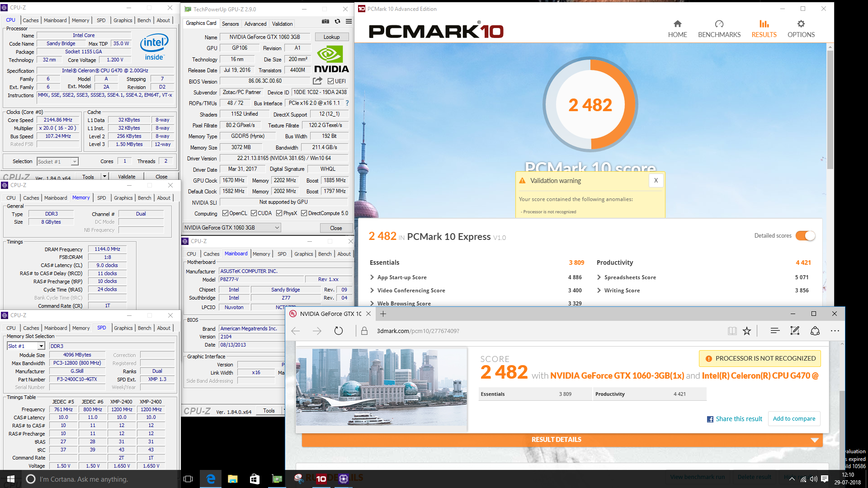This screenshot has height=488, width=868.
Task: Reload the 3dmark page in Edge
Action: 338,331
